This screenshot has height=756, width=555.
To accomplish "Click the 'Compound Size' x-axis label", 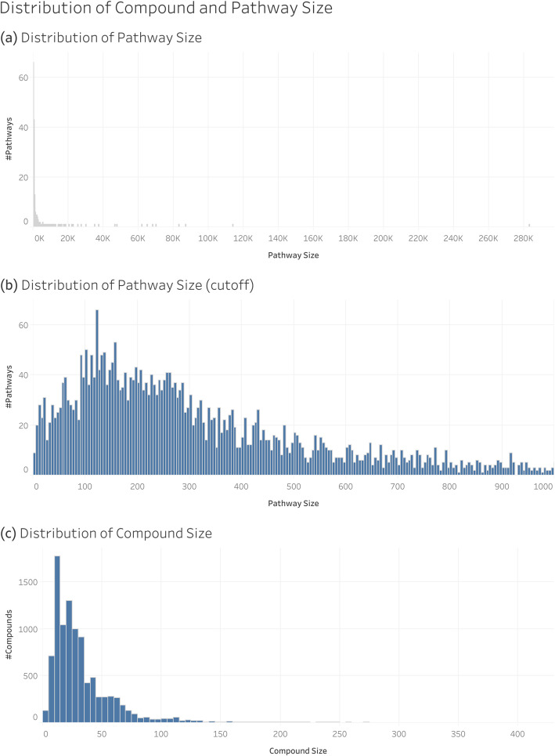I will coord(297,751).
